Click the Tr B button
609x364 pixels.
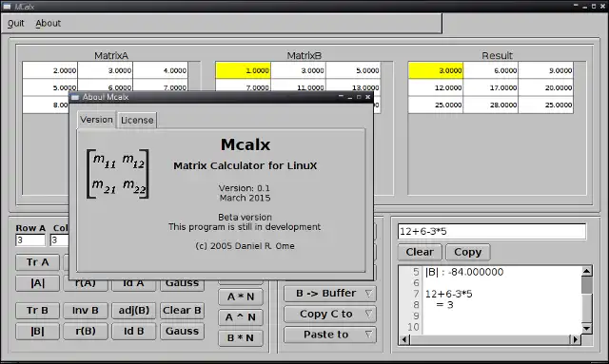[x=38, y=311]
